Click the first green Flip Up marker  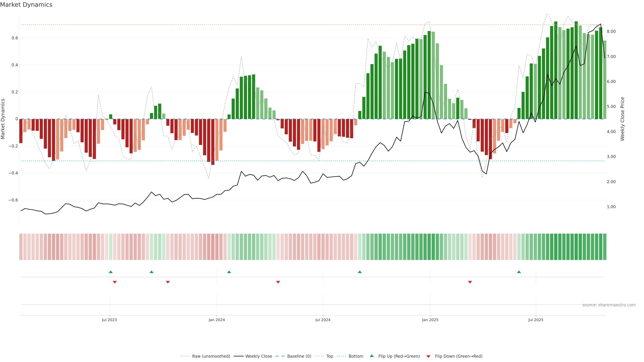click(x=111, y=272)
